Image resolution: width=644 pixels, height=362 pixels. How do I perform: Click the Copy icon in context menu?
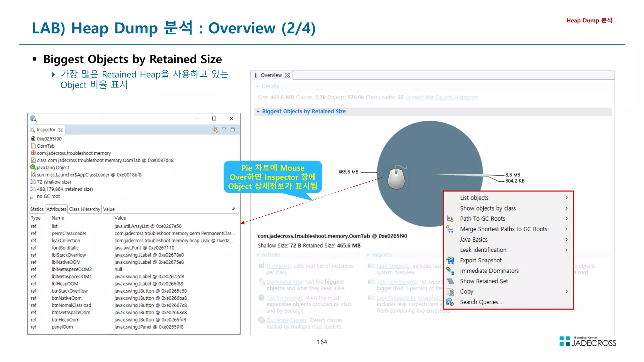click(450, 292)
